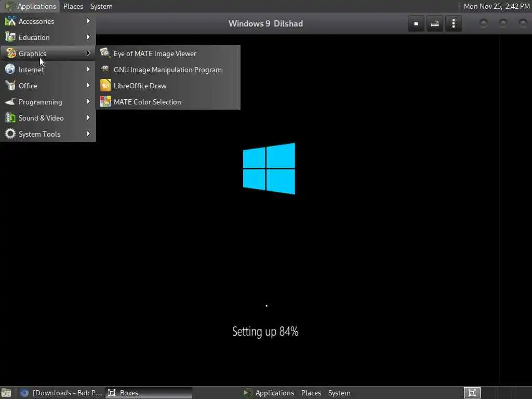Open the Programming menu category
Image resolution: width=532 pixels, height=399 pixels.
48,102
